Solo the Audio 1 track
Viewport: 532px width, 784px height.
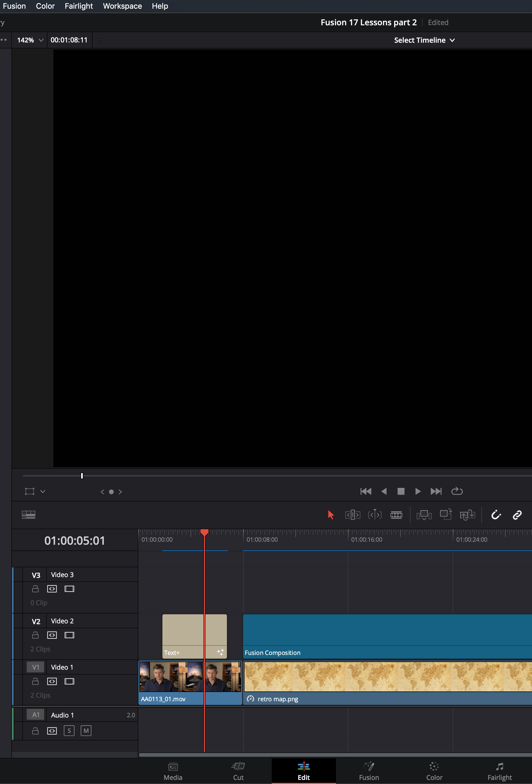(x=69, y=731)
